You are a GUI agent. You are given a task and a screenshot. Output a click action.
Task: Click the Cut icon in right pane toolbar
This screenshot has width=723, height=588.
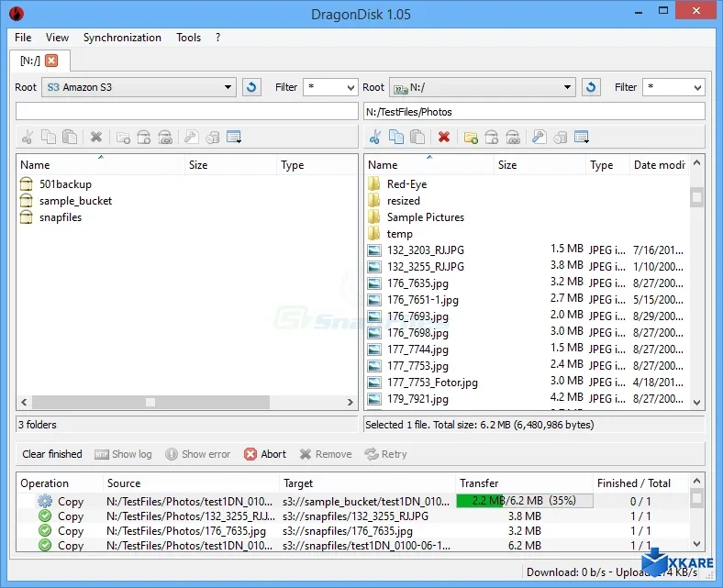pyautogui.click(x=375, y=137)
